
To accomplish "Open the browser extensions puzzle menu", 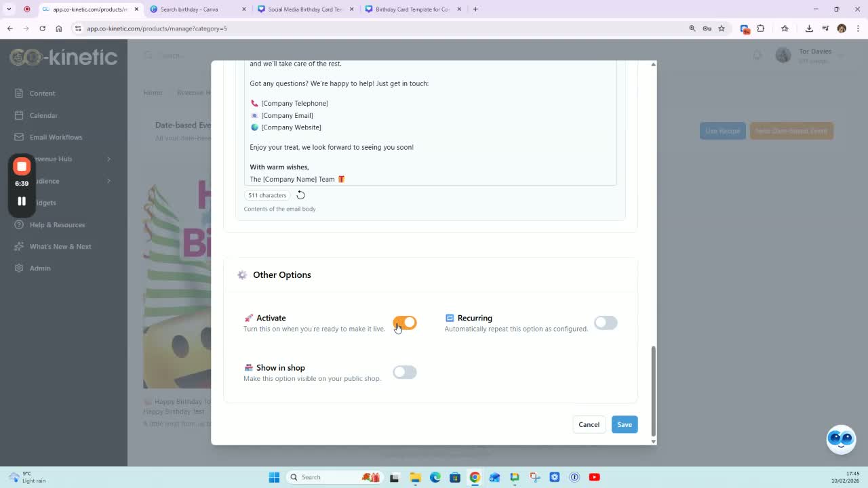I will pyautogui.click(x=761, y=28).
